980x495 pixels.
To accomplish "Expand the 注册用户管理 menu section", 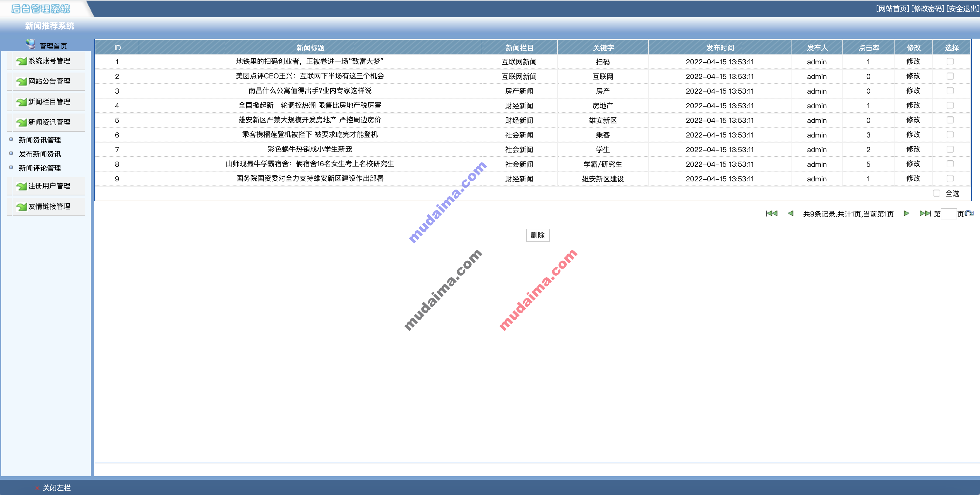I will point(49,186).
